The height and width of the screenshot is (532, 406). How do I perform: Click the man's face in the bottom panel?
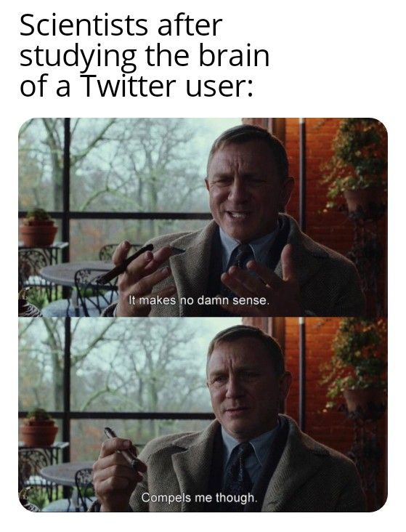pos(246,385)
